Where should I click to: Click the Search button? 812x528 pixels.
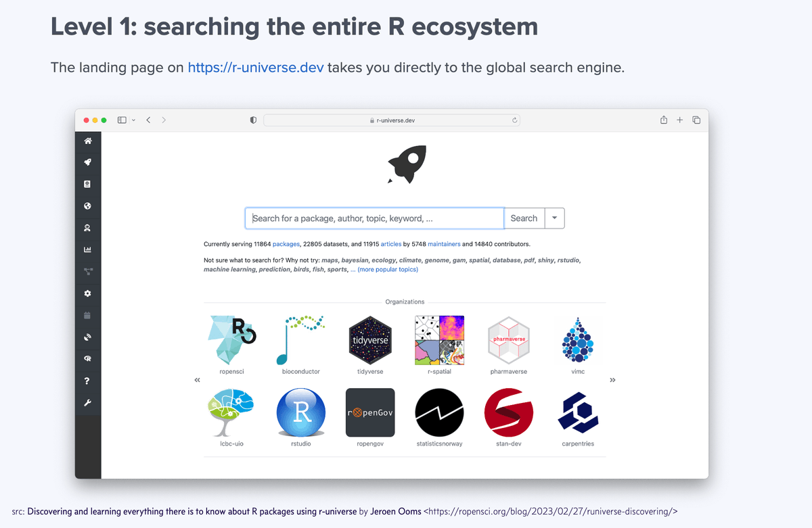coord(524,218)
